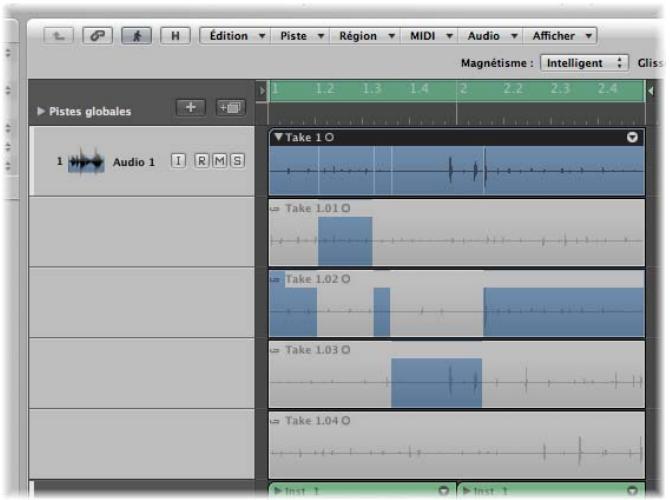Toggle the Catch playhead running-man button
This screenshot has width=670, height=500.
click(x=136, y=36)
